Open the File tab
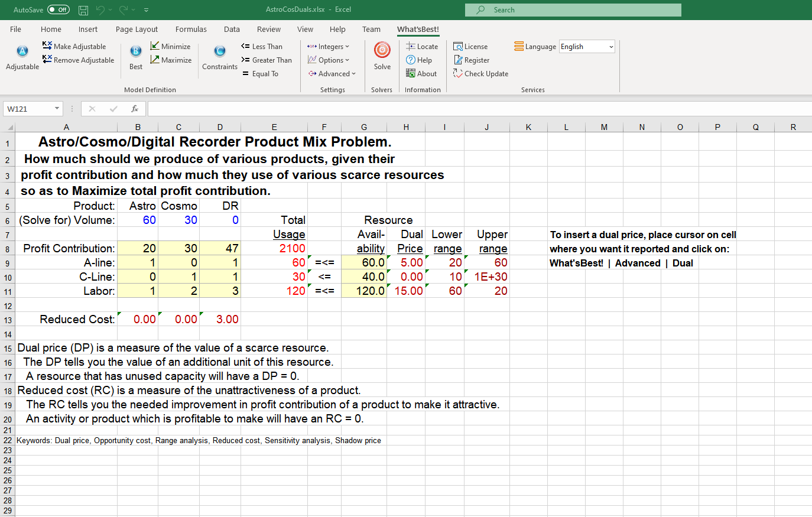 16,30
